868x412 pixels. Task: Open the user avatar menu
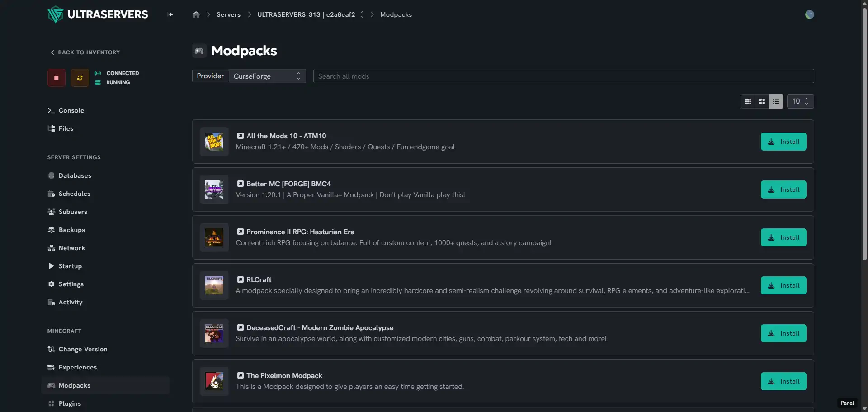(809, 14)
